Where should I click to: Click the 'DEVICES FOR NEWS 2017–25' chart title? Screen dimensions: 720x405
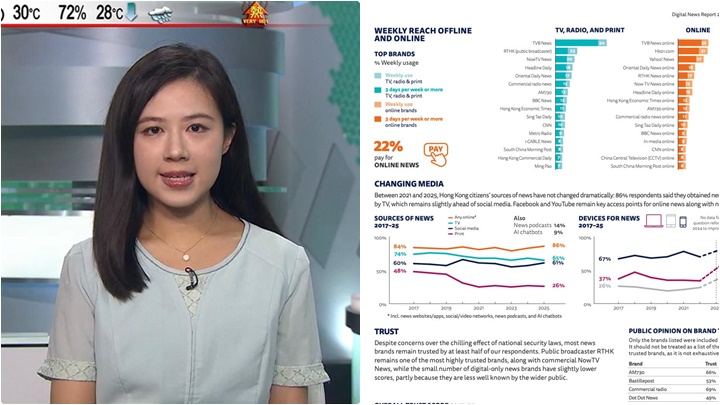609,222
